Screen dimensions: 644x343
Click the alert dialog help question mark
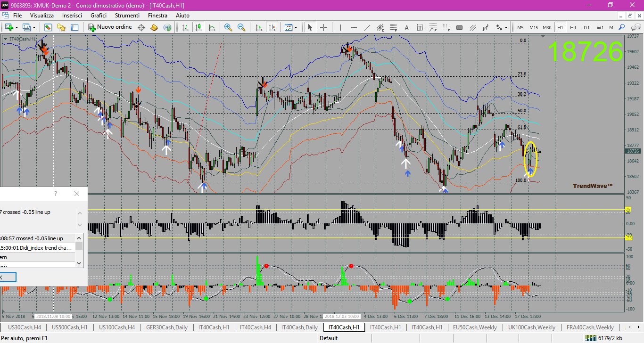56,194
